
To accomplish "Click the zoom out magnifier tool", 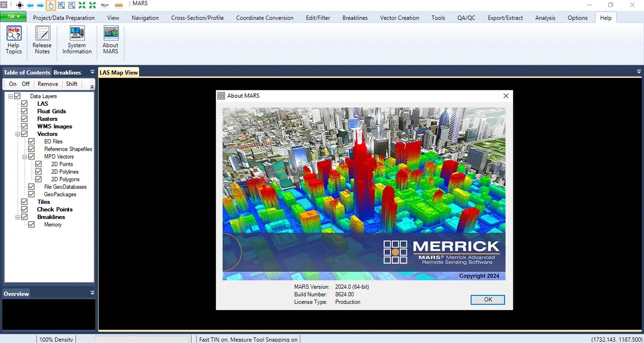I will (x=72, y=5).
